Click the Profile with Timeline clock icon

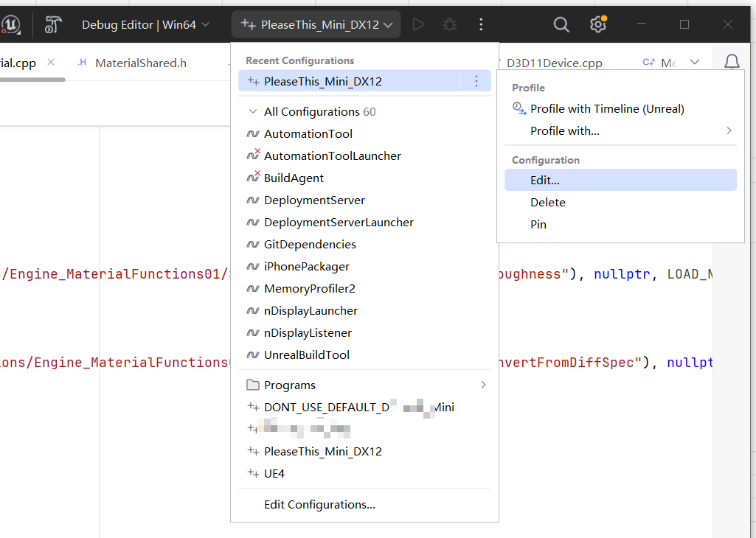tap(519, 108)
